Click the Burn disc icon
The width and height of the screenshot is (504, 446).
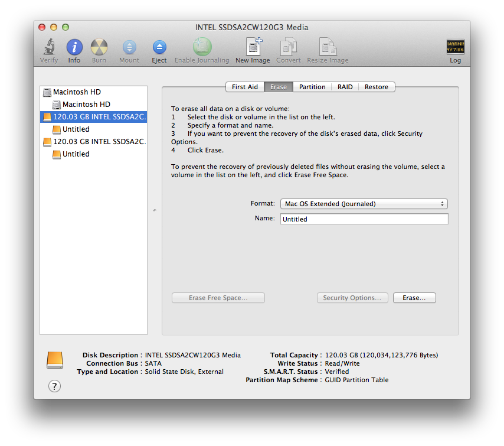99,47
